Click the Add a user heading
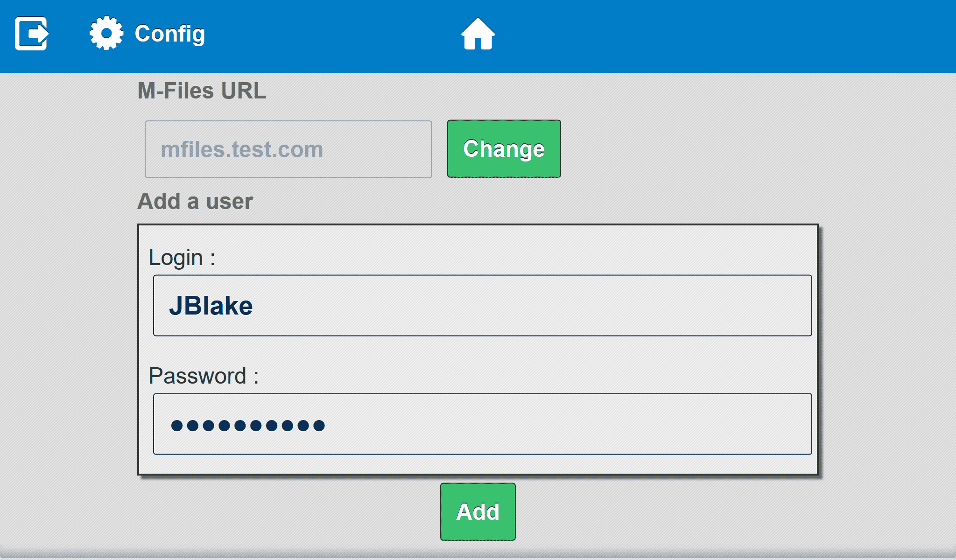956x560 pixels. [x=195, y=202]
